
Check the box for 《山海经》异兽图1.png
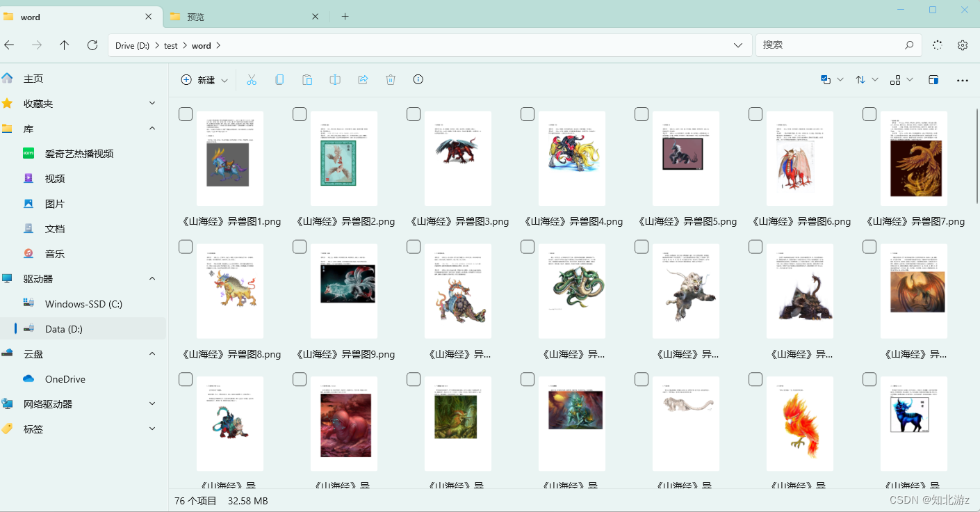pos(186,114)
